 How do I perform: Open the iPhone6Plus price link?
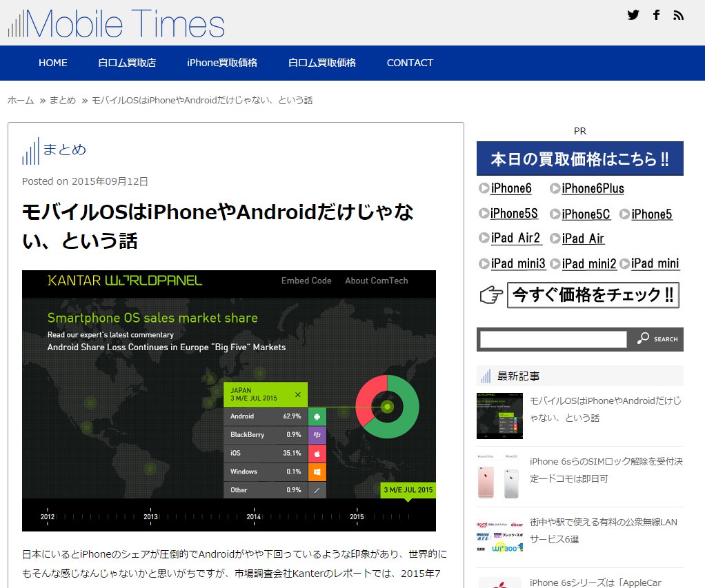coord(587,189)
